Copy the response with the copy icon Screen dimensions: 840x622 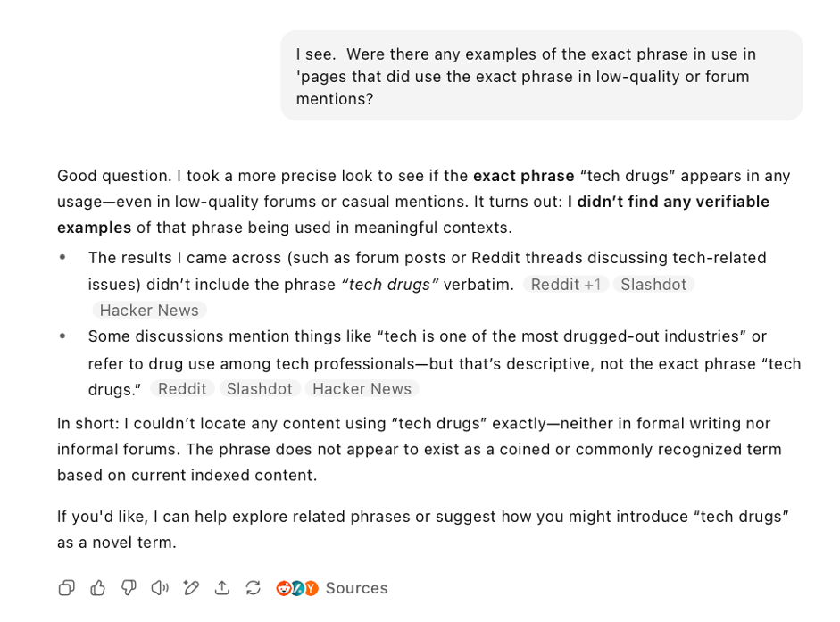66,588
